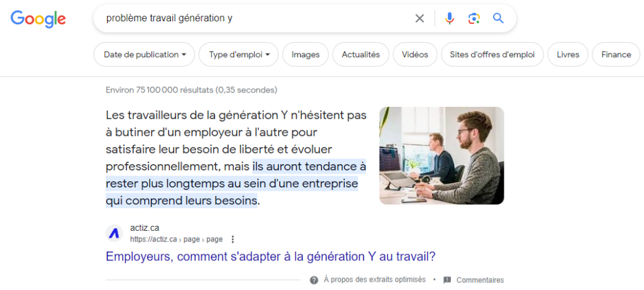This screenshot has height=290, width=644.
Task: Clear the search query with the X icon
Action: (419, 18)
